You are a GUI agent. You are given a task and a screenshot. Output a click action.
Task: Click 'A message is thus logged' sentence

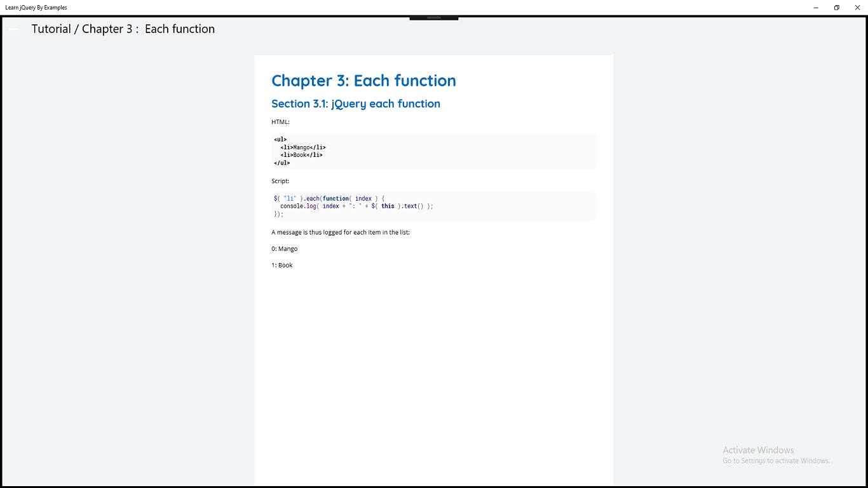[x=341, y=233]
